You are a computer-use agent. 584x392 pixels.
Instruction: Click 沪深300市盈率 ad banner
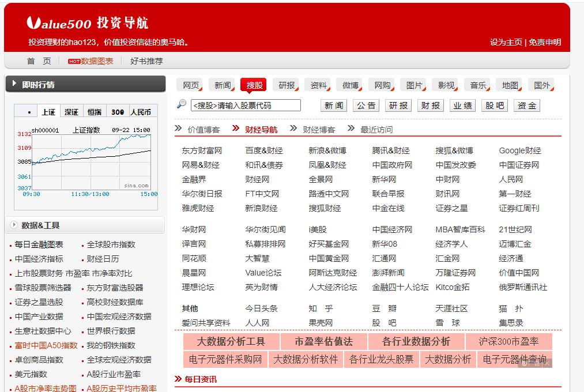tap(508, 341)
